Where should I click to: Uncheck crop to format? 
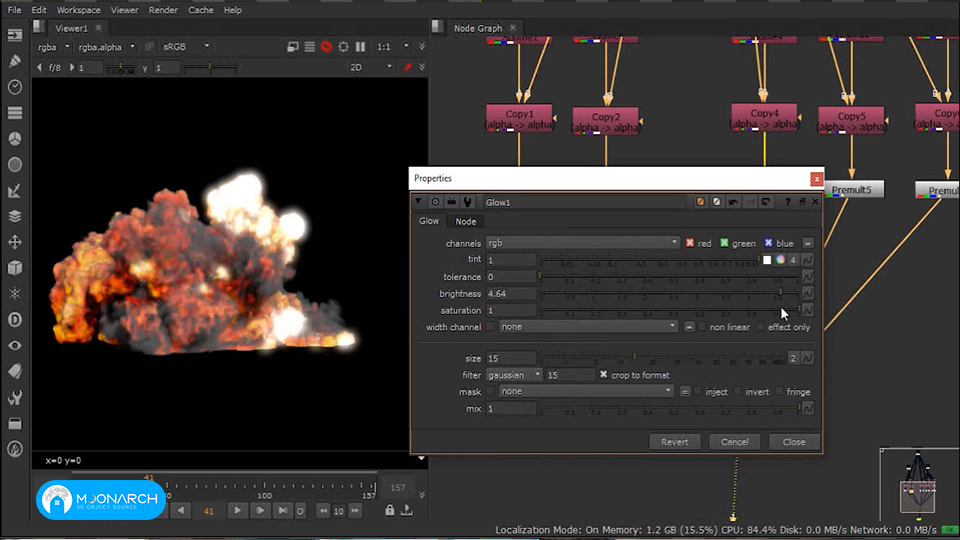(x=604, y=375)
